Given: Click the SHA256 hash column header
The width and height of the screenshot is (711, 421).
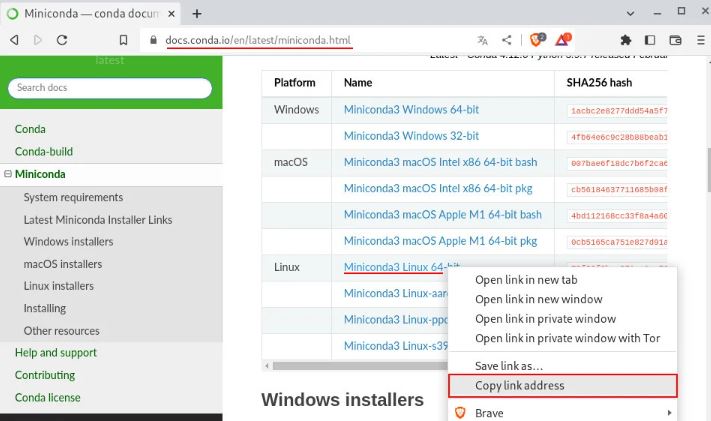Looking at the screenshot, I should click(599, 83).
